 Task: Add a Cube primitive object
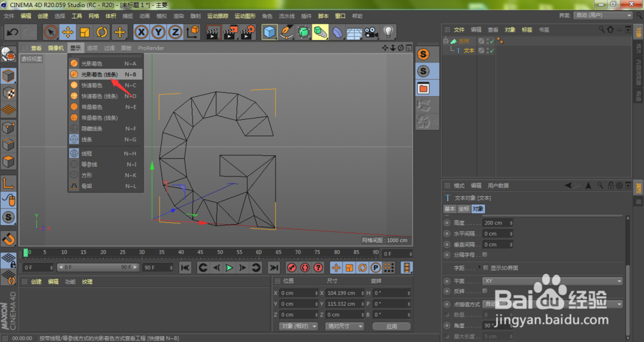point(269,32)
